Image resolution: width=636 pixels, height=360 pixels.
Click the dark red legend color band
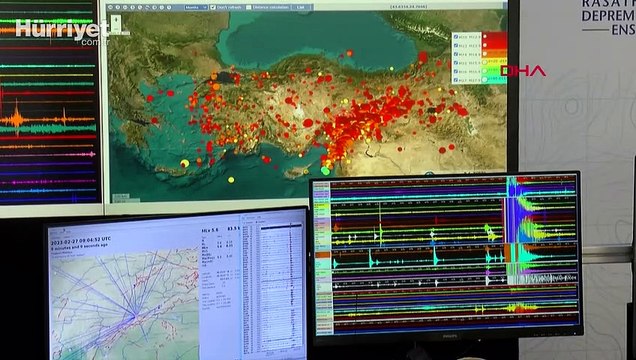494,36
